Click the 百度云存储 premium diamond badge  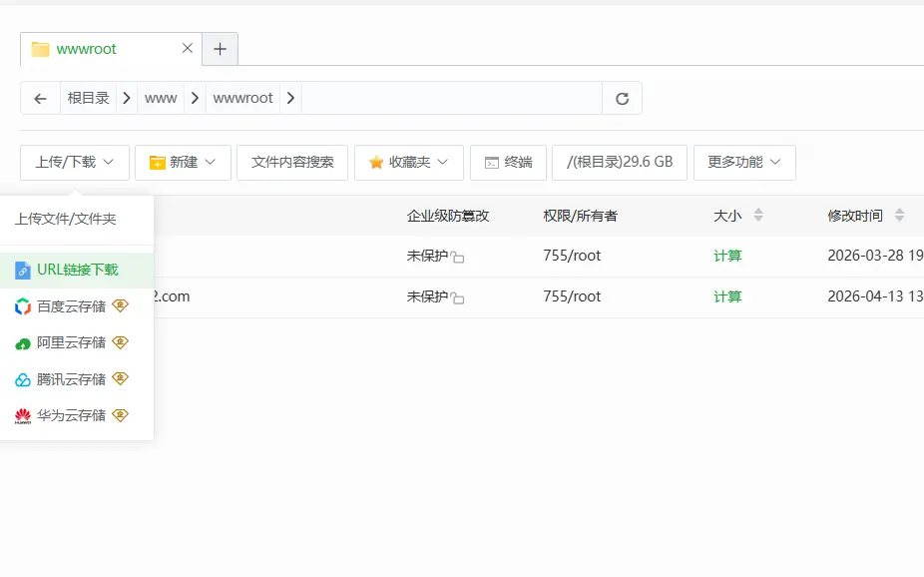pyautogui.click(x=120, y=305)
